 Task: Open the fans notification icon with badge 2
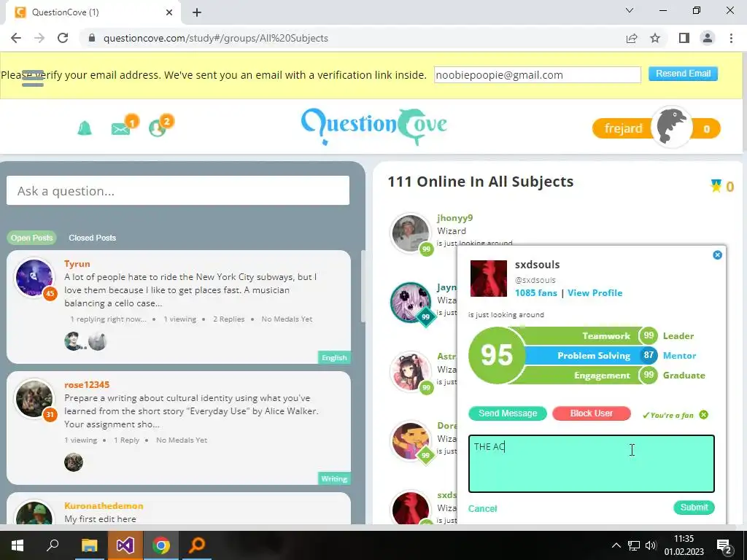pos(158,128)
